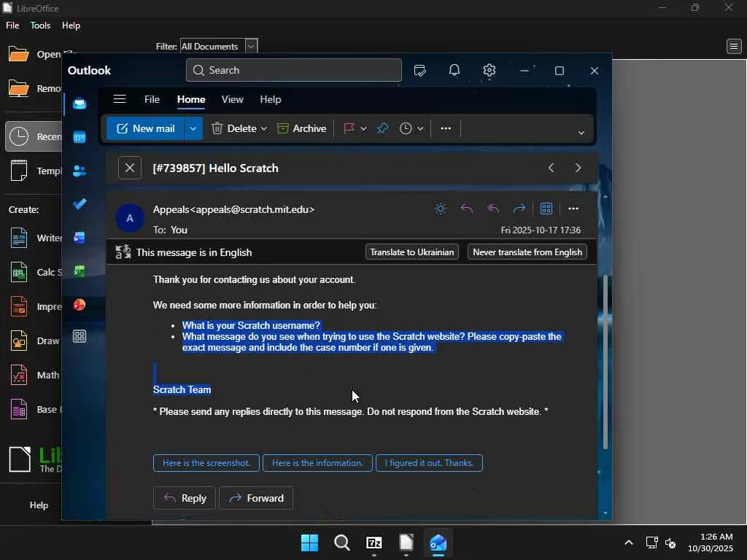Show hidden system tray icons

point(629,542)
